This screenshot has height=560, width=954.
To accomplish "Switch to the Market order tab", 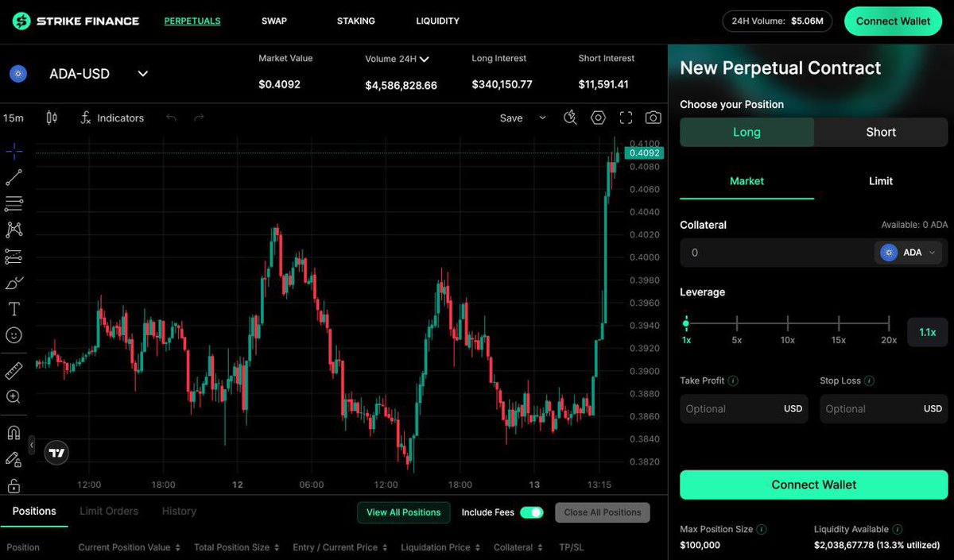I will click(747, 181).
